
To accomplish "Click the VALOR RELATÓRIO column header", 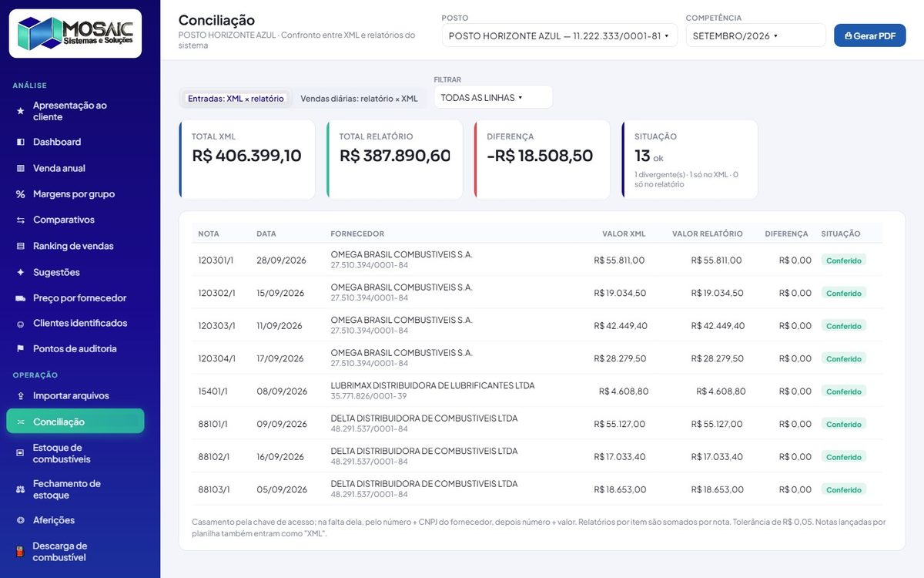I will [708, 234].
